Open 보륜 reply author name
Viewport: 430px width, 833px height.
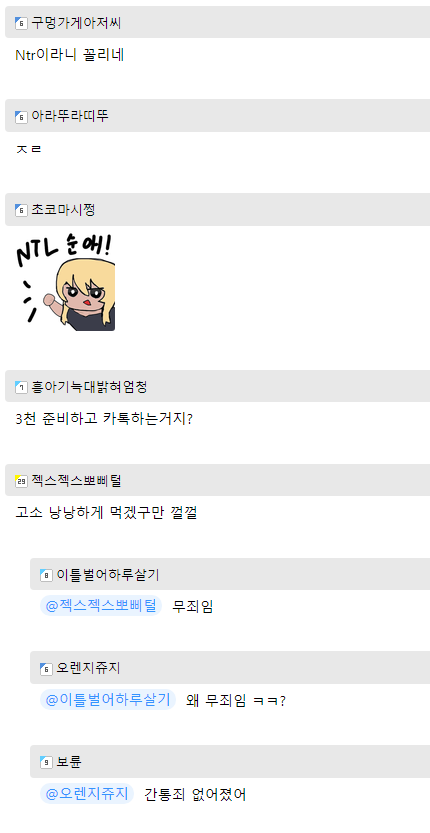coord(69,762)
